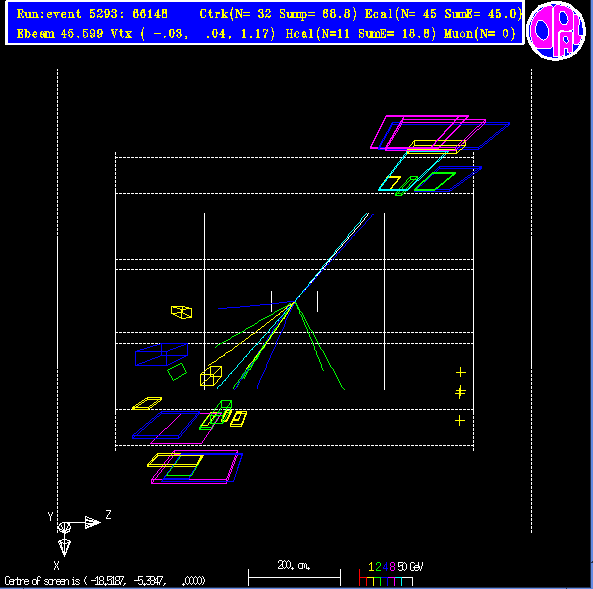Click the large magenta Hcal block at top
Viewport: 593px width, 589px height.
(x=420, y=132)
